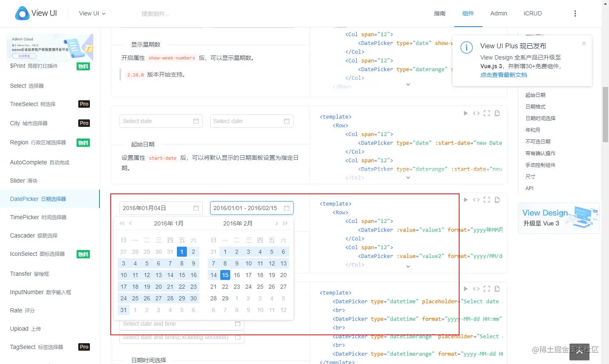Click the info icon in the notification
The width and height of the screenshot is (609, 364).
pyautogui.click(x=467, y=47)
